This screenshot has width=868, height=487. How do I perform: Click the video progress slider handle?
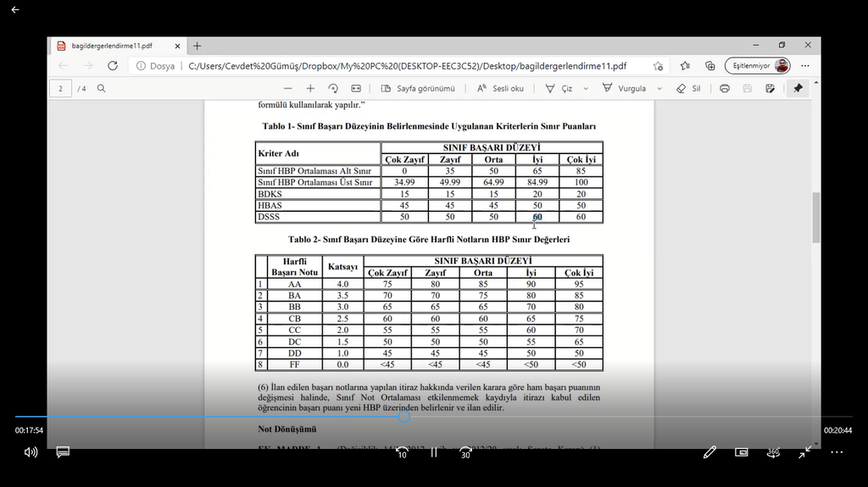click(404, 417)
